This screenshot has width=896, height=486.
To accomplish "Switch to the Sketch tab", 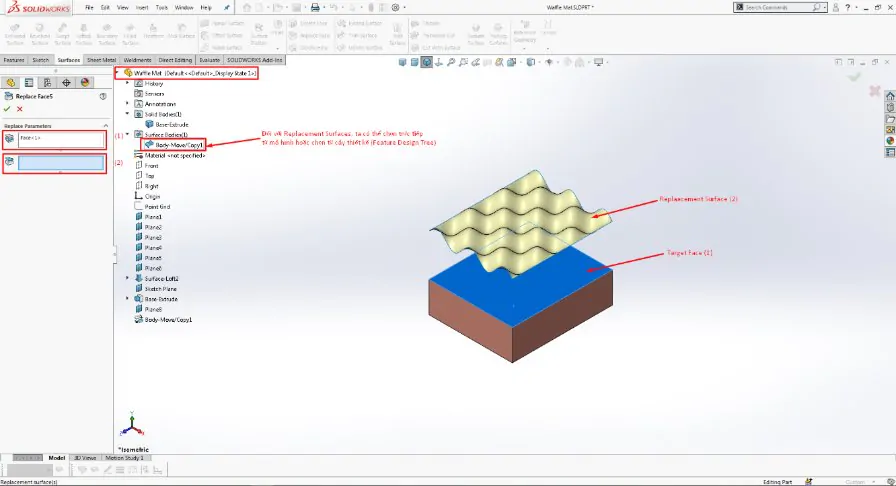I will coord(41,60).
